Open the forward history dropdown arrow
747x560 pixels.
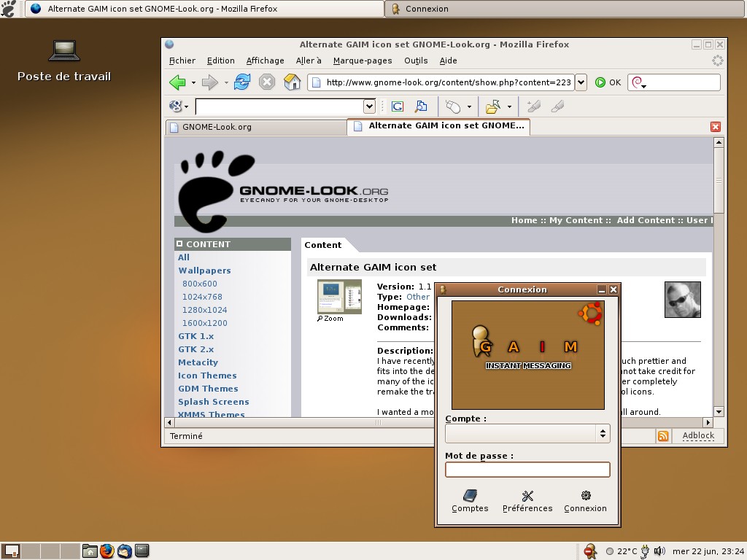[226, 83]
